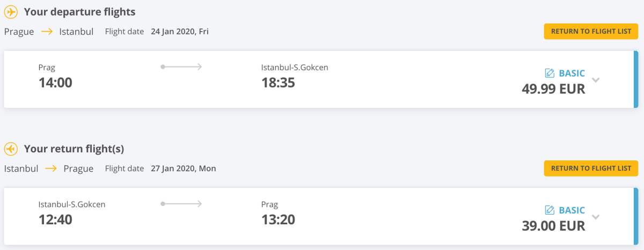The width and height of the screenshot is (644, 250).
Task: Expand the 49.99 EUR fare details chevron
Action: pos(596,80)
